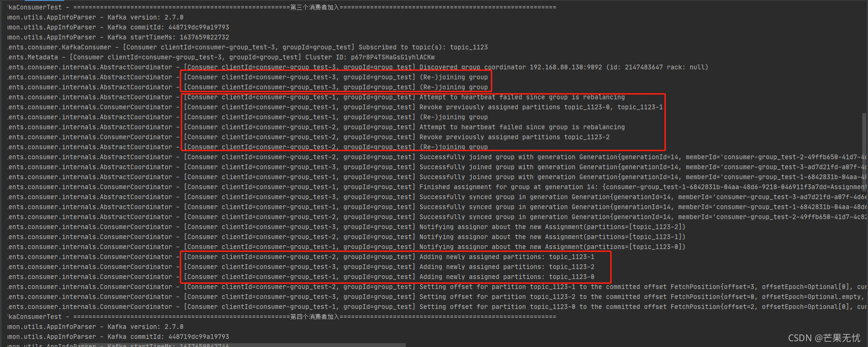Screen dimensions: 868x347
Task: Select 'Finished assignment for group at generation 14' line
Action: [x=437, y=187]
